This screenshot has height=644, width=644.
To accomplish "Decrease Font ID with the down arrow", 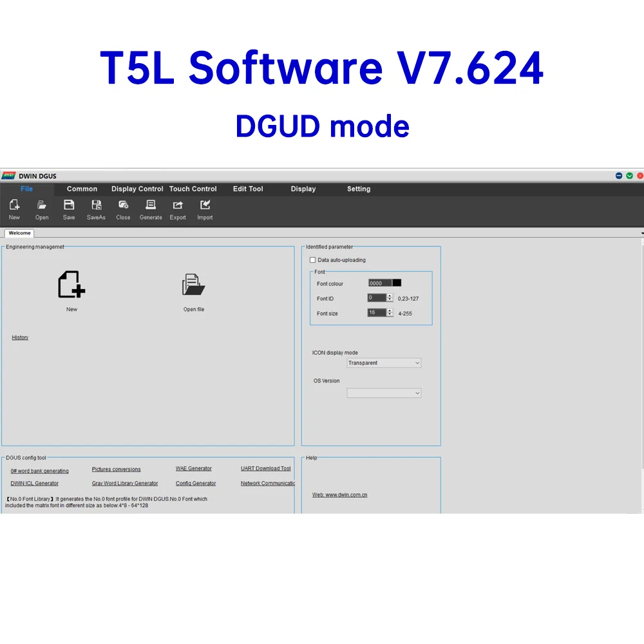I will [x=390, y=300].
